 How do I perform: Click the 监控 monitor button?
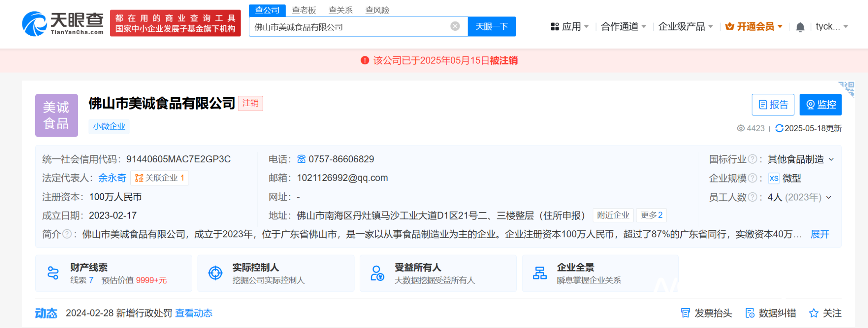click(x=820, y=105)
